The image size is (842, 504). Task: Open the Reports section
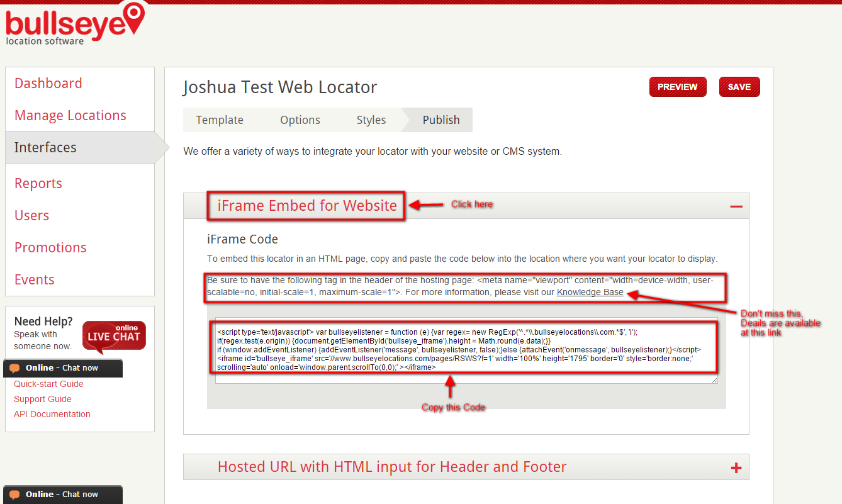coord(38,183)
